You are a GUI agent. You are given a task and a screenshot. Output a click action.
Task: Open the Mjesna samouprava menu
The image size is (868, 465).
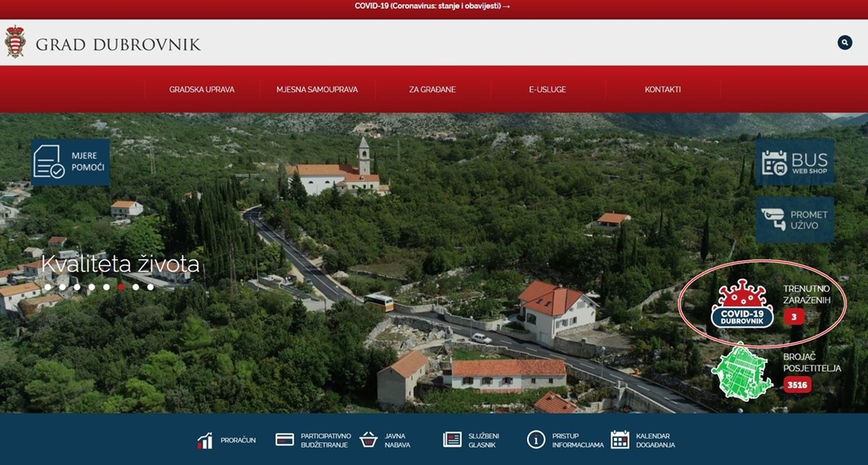[317, 90]
